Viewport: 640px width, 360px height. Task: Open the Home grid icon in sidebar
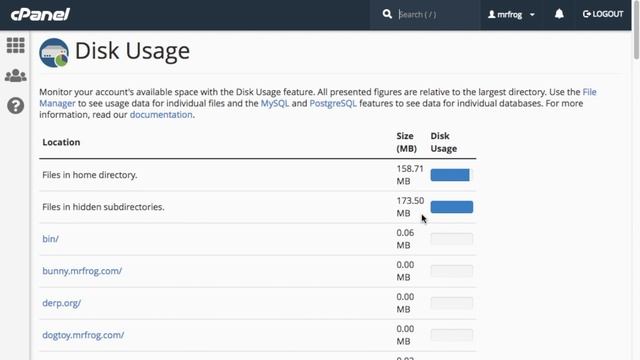coord(16,45)
